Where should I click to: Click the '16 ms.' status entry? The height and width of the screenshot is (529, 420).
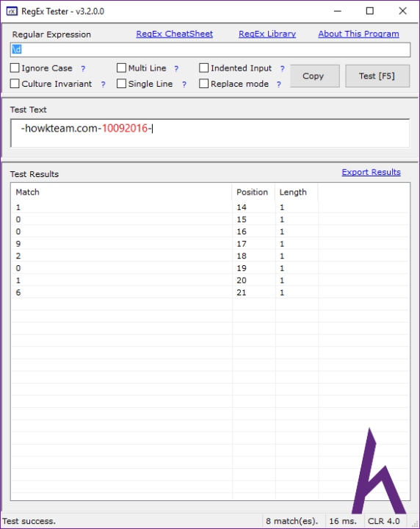pos(343,521)
